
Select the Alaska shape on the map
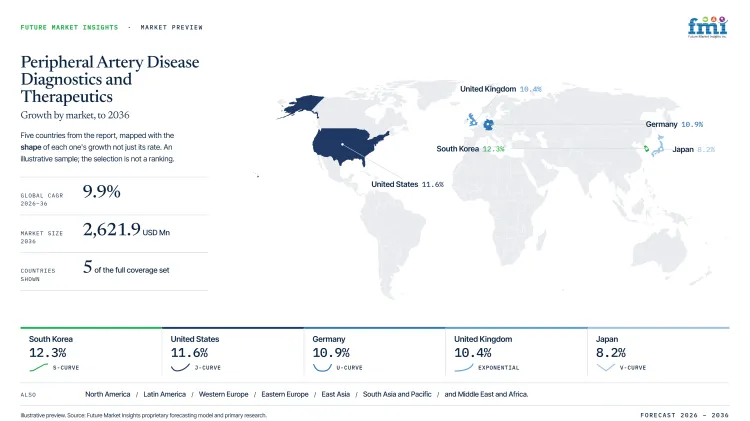click(x=301, y=106)
